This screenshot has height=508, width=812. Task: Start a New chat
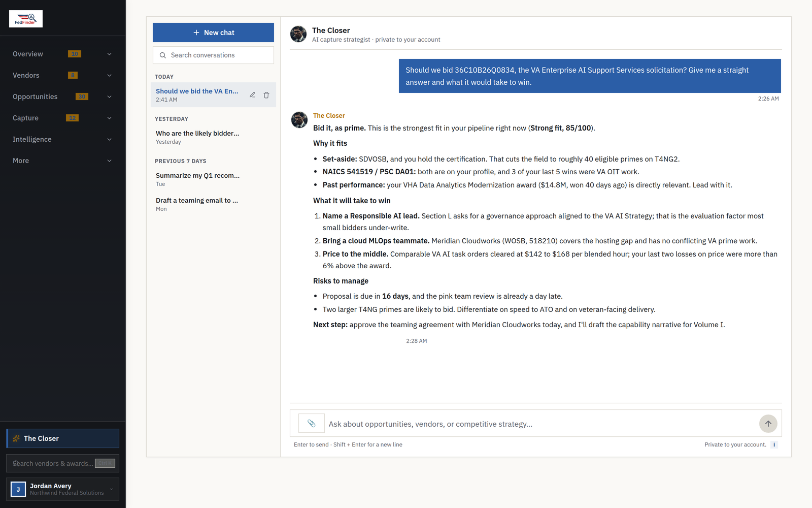coord(213,33)
